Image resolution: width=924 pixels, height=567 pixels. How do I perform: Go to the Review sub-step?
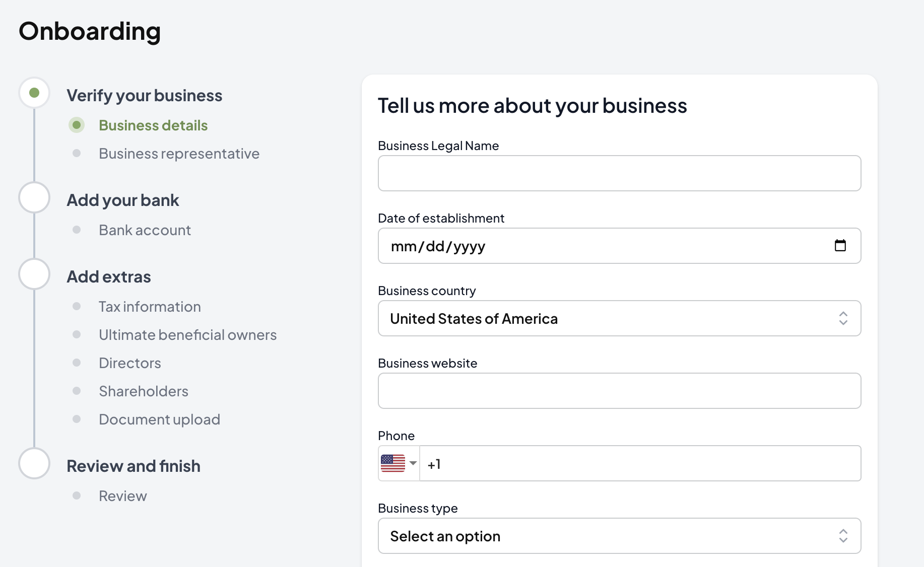tap(122, 496)
